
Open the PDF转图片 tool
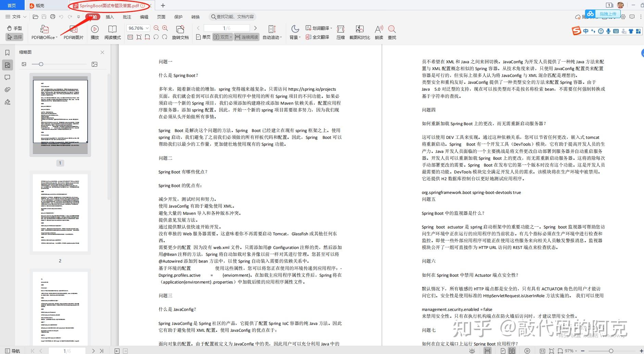(73, 32)
